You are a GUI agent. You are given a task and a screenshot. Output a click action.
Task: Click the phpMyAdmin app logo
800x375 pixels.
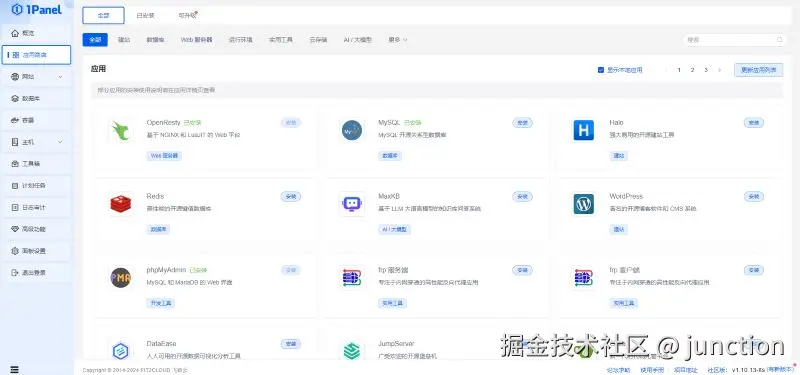(121, 278)
